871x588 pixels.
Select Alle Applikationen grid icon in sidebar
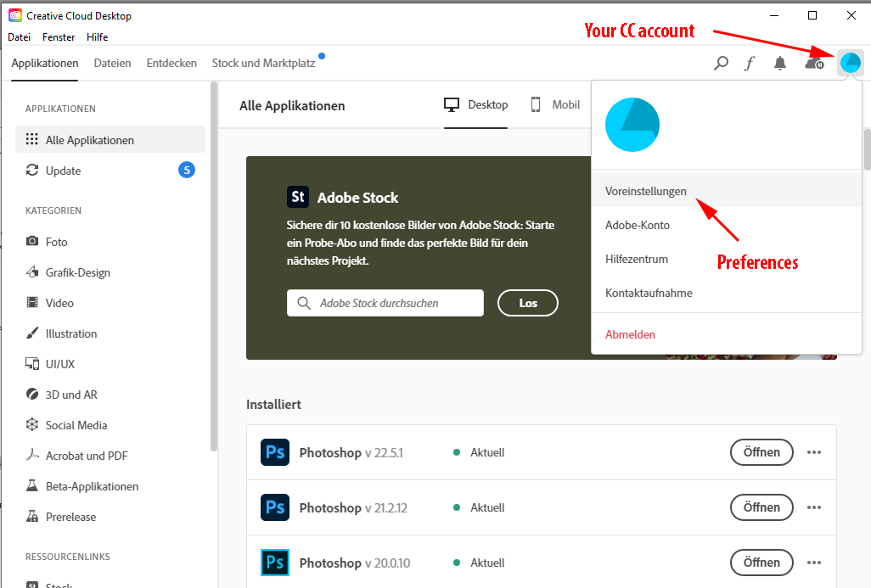coord(31,139)
